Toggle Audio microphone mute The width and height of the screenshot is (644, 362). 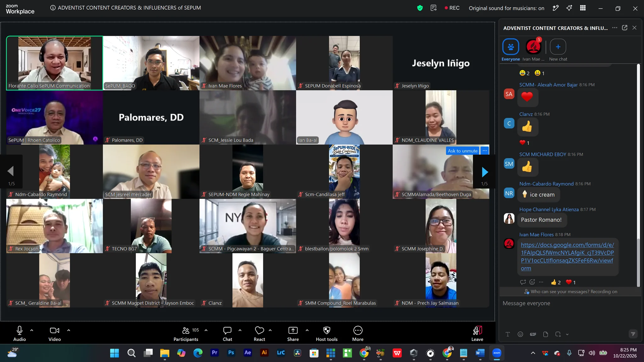coord(19,333)
